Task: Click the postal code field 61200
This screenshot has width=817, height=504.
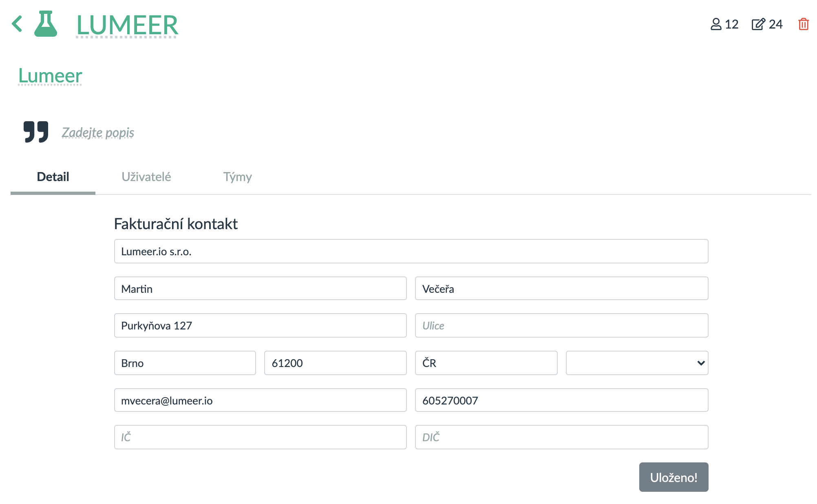Action: (x=336, y=363)
